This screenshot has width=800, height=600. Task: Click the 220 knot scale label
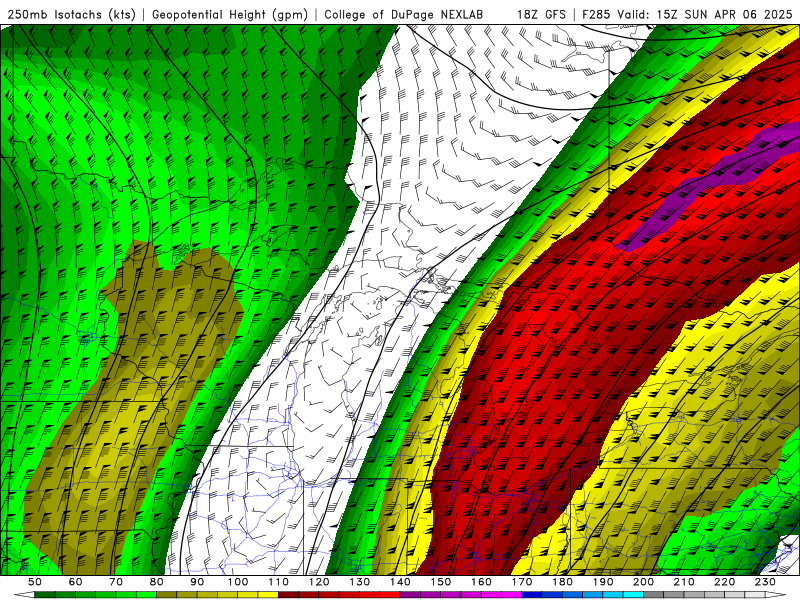[x=724, y=582]
